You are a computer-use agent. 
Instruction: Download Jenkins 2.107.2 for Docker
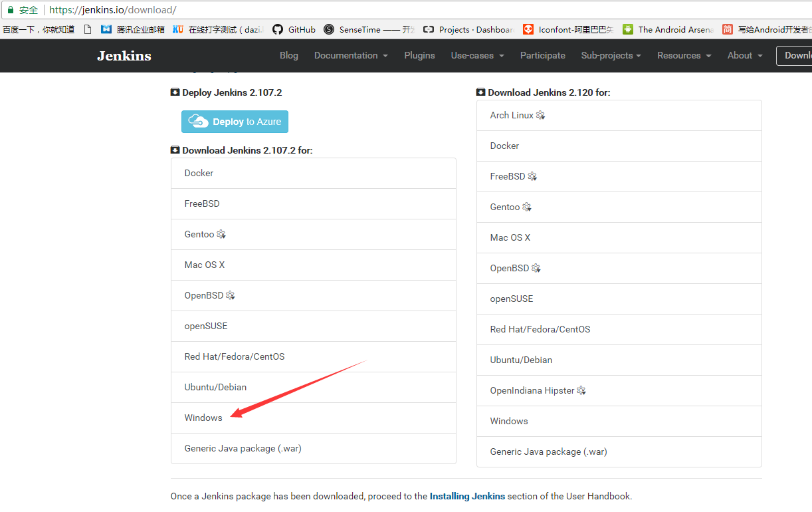click(x=314, y=173)
